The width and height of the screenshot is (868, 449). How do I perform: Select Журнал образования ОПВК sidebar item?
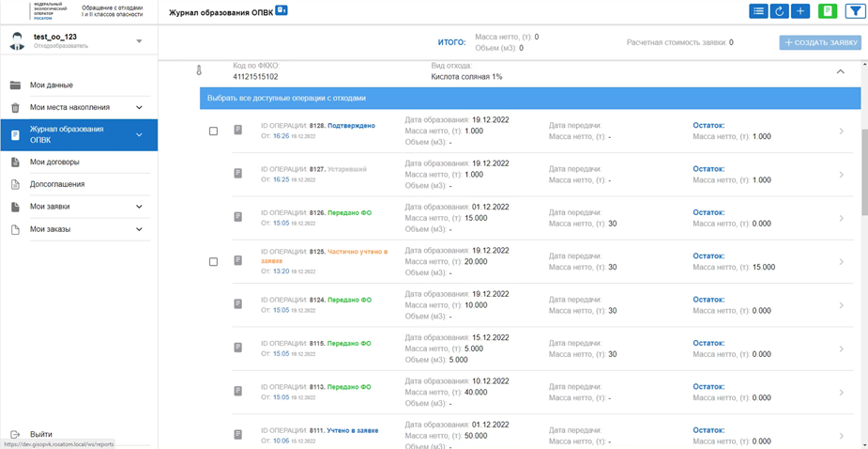tap(79, 134)
